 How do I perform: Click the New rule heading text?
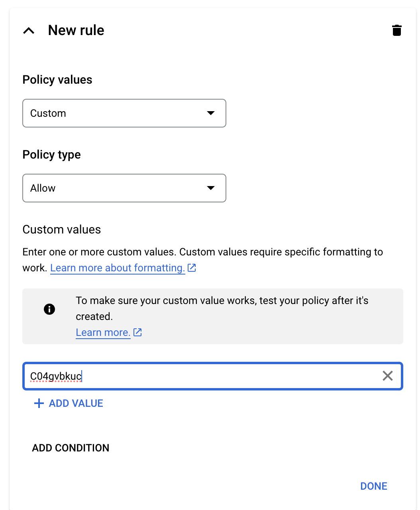(76, 30)
